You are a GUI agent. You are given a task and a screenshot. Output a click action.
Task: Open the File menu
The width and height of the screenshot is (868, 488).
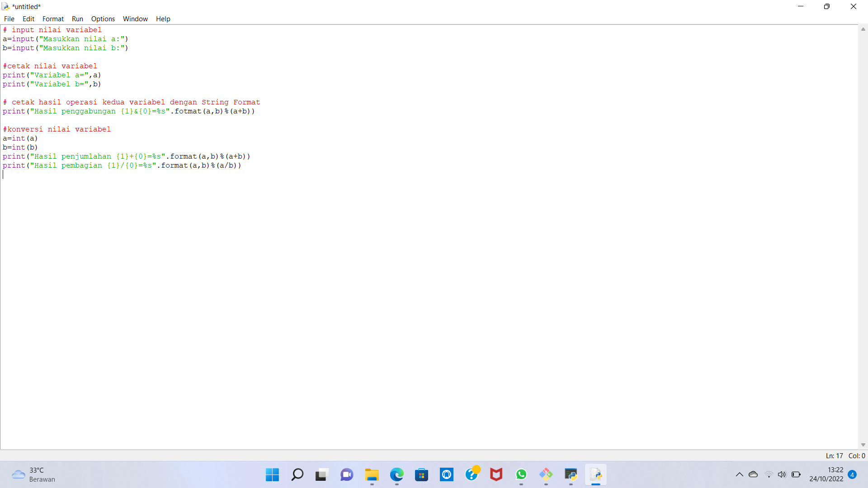9,19
